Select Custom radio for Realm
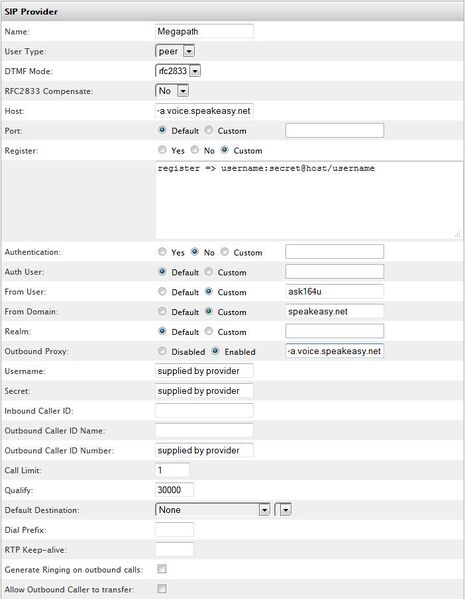465x599 pixels. coord(209,331)
